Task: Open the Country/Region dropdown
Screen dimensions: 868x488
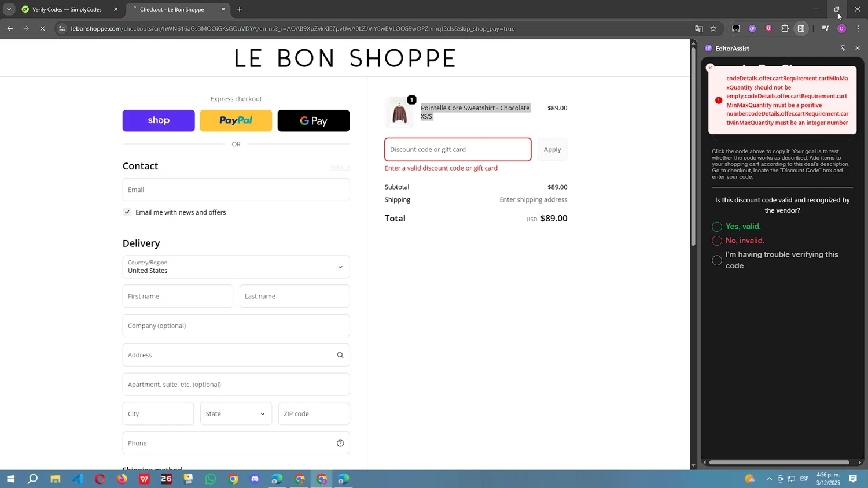Action: pos(236,267)
